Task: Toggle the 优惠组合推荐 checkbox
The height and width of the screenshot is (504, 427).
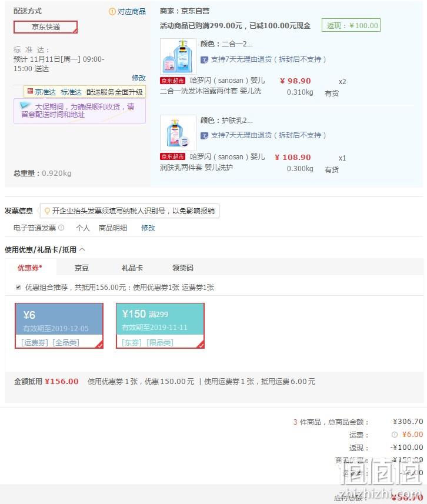Action: [x=18, y=288]
